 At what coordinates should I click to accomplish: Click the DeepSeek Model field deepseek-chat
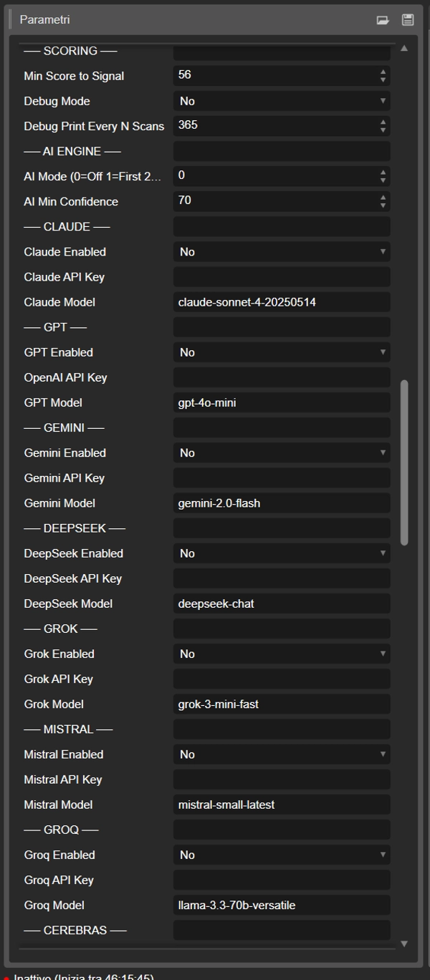(x=282, y=603)
